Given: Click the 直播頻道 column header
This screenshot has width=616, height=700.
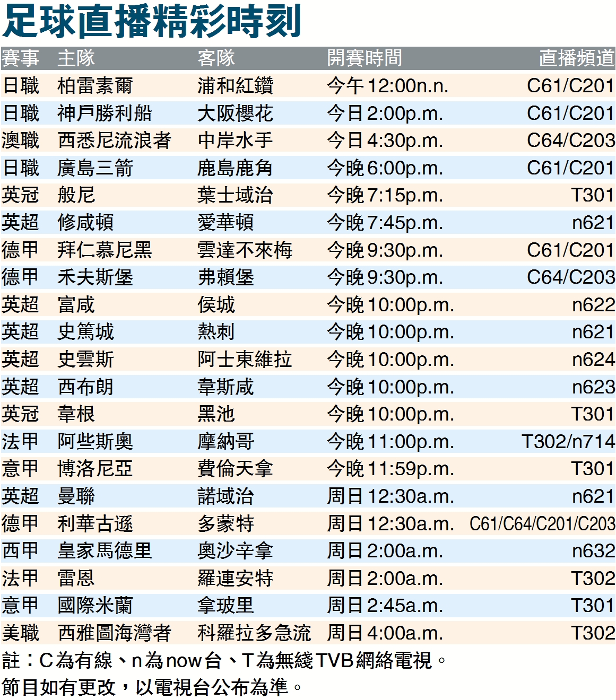Looking at the screenshot, I should [576, 58].
